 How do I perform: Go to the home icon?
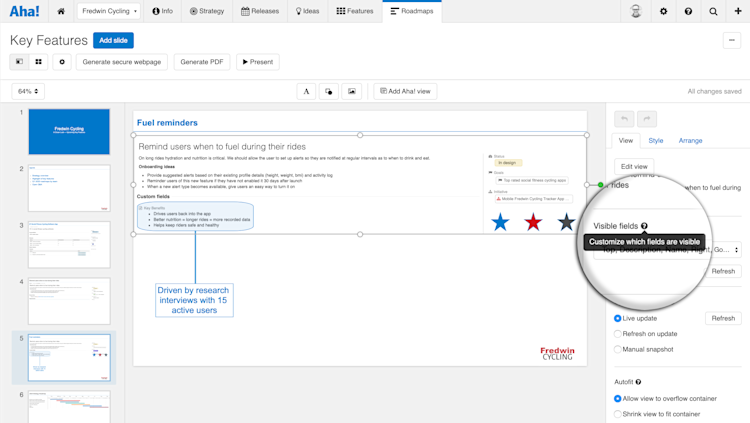tap(61, 11)
